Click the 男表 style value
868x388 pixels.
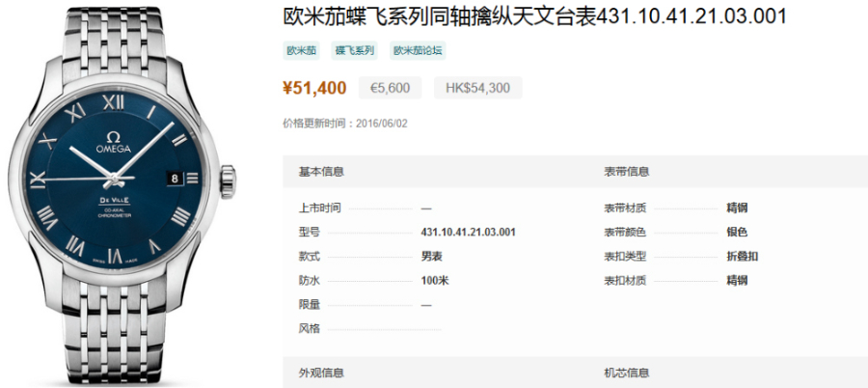coord(432,257)
